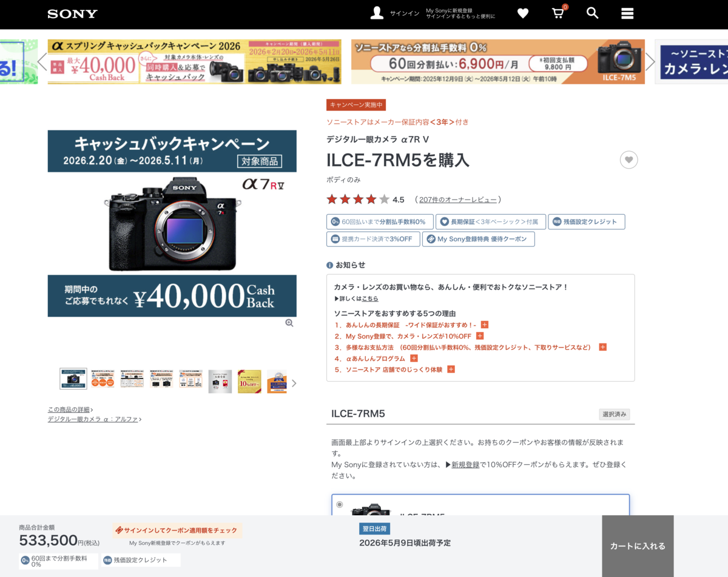Select third gallery thumbnail

pyautogui.click(x=132, y=379)
